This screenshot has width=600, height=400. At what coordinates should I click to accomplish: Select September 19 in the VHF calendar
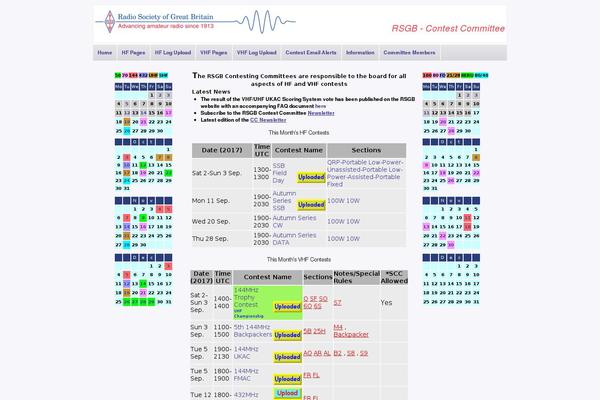point(127,122)
